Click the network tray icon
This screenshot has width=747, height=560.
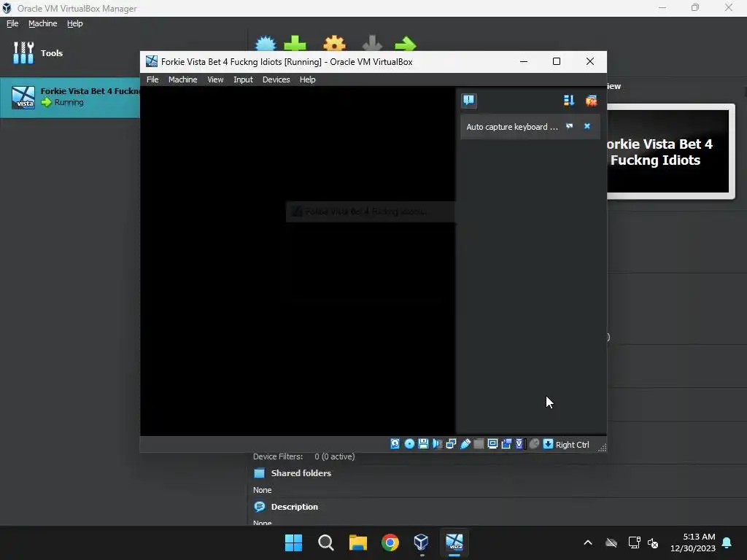(634, 542)
